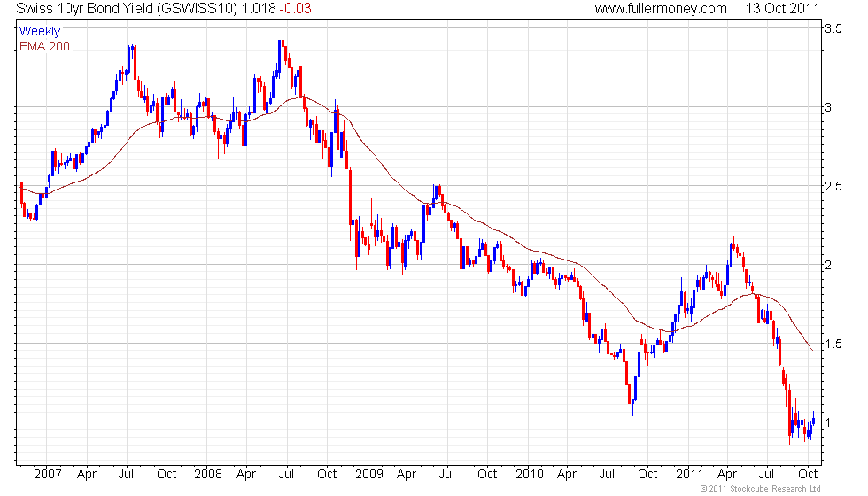
Task: Click the 2010 x-axis label
Action: pyautogui.click(x=530, y=474)
